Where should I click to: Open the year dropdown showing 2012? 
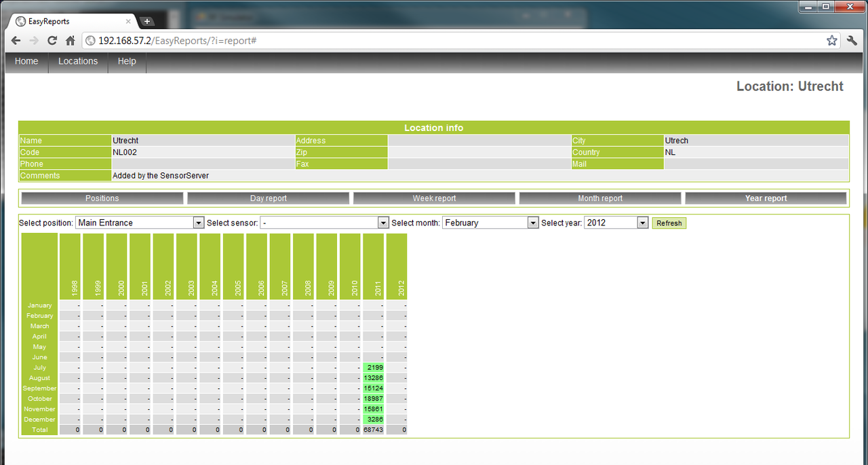coord(642,222)
